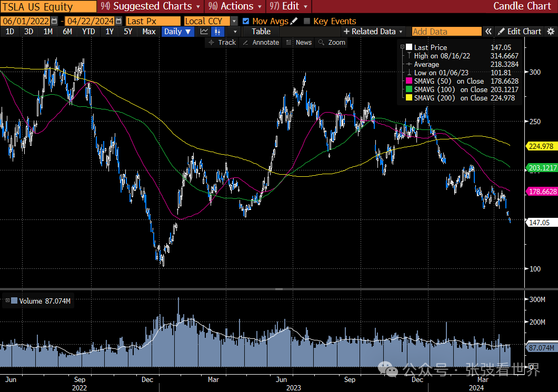Viewport: 558px width, 392px height.
Task: Click start date 06/01/2022 field
Action: tap(26, 21)
